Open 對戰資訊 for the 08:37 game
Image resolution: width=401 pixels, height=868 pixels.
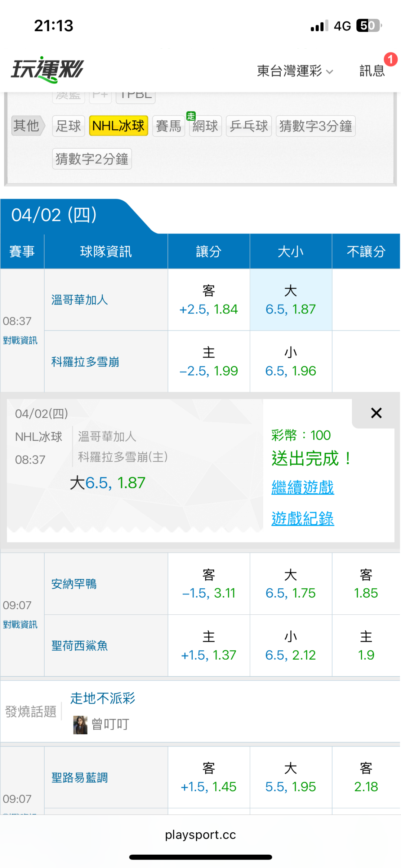coord(20,340)
